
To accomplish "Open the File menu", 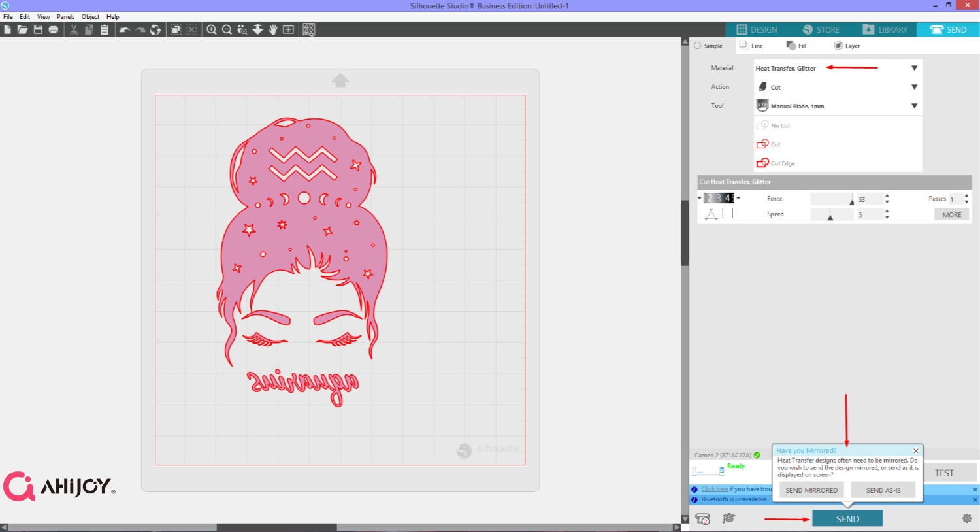I will point(8,17).
